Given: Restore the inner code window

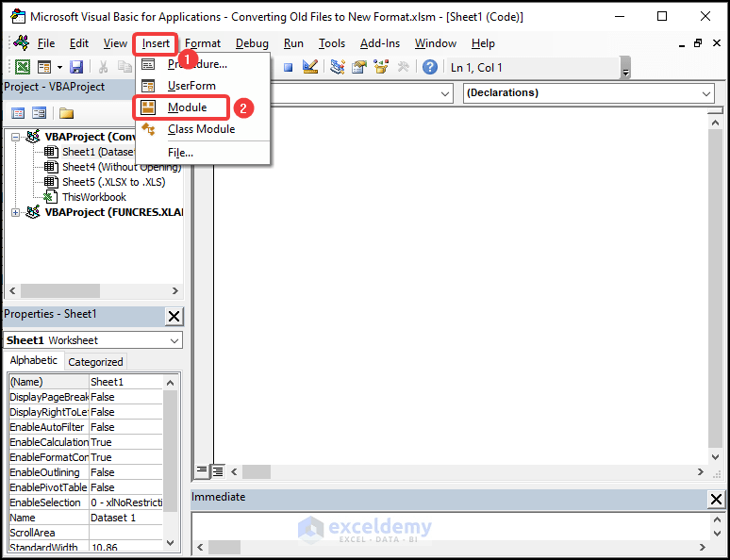Looking at the screenshot, I should tap(698, 43).
